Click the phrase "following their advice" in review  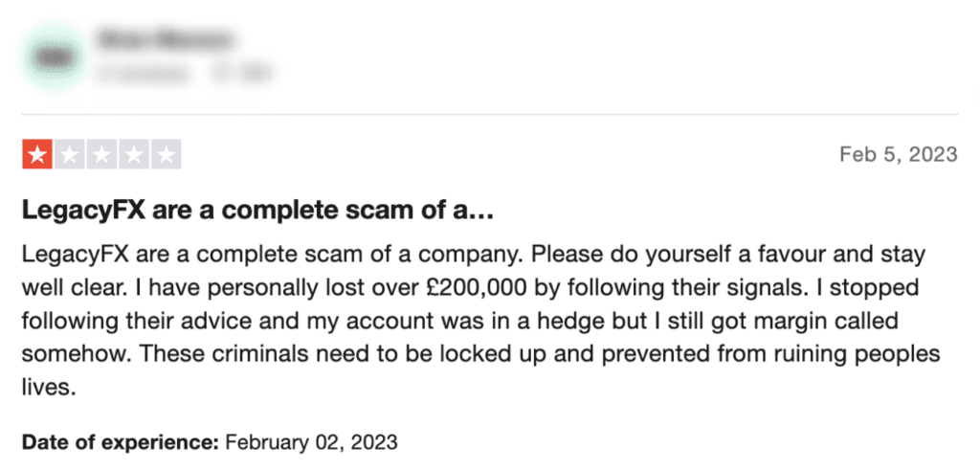129,322
